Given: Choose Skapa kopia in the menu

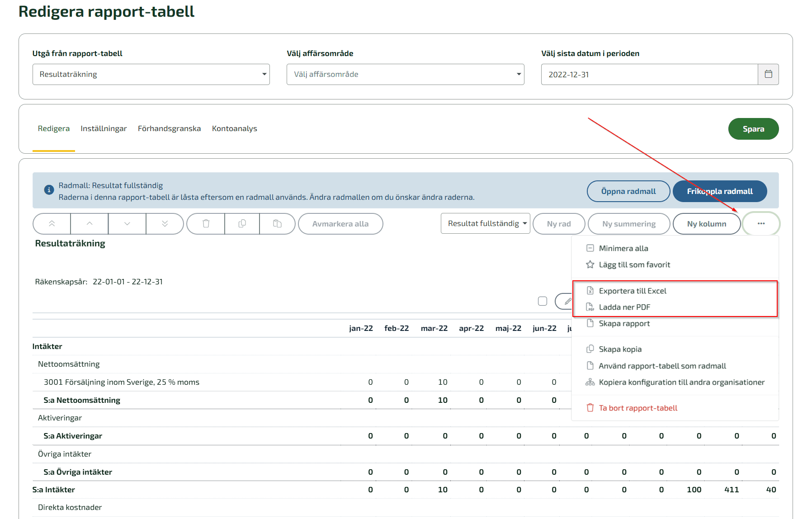Looking at the screenshot, I should tap(675, 349).
